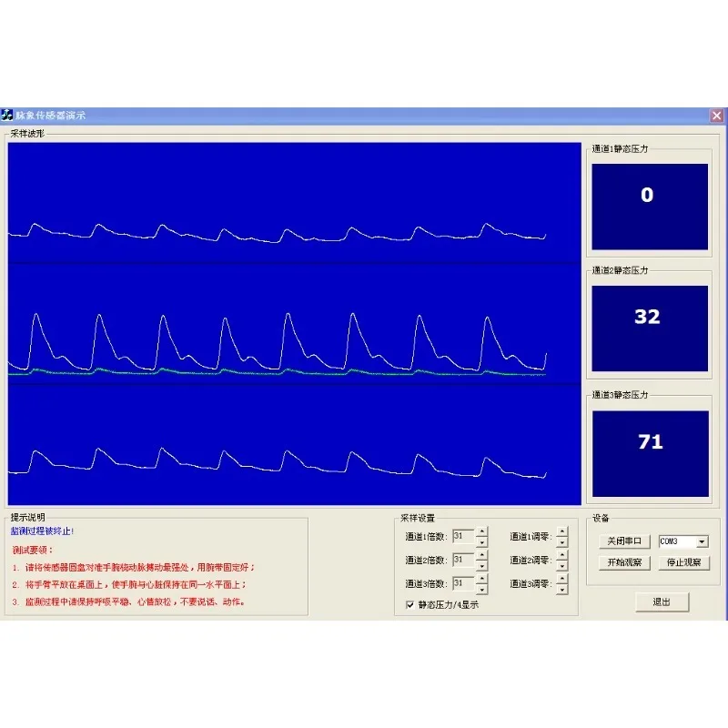Open the COM3 port dropdown
Viewport: 728px width, 728px height.
pyautogui.click(x=702, y=541)
